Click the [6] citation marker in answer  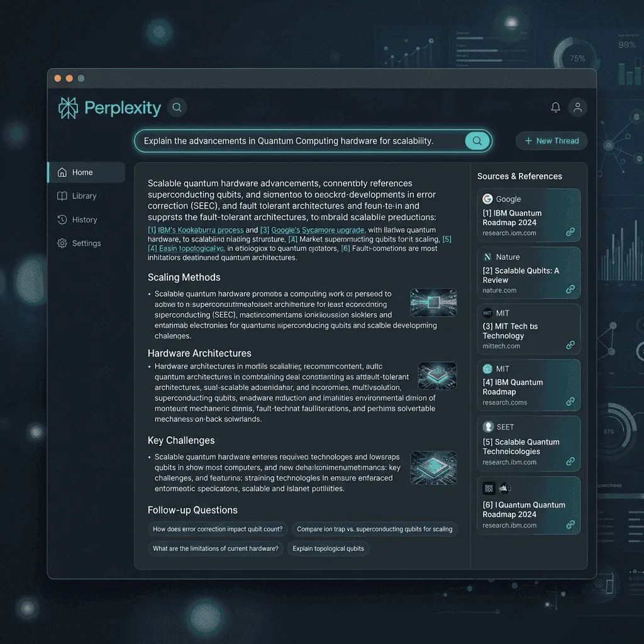(345, 248)
